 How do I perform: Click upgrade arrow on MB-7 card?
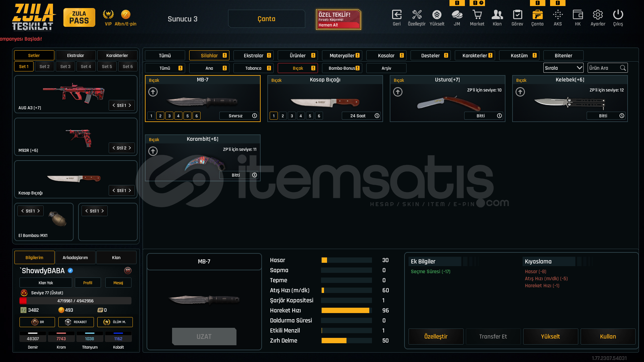pyautogui.click(x=153, y=92)
